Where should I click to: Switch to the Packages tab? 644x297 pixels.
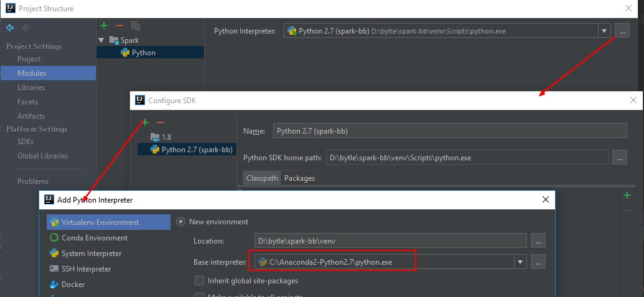click(299, 178)
